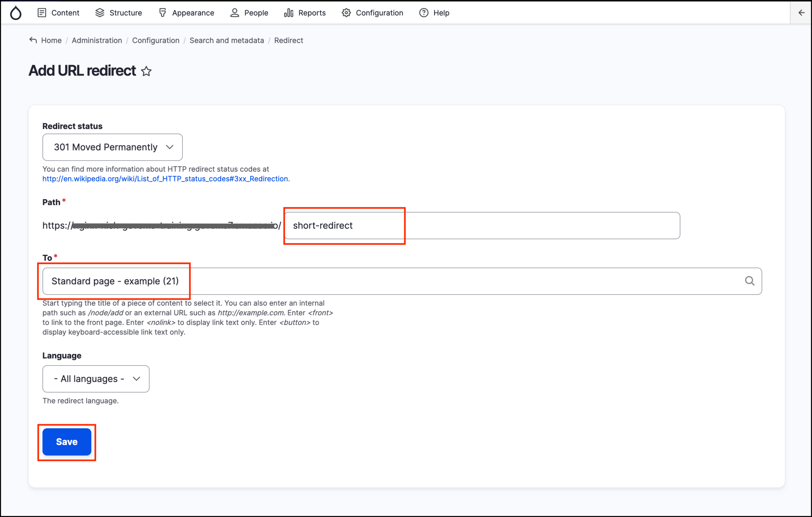Image resolution: width=812 pixels, height=517 pixels.
Task: Click the back arrow icon beside Home
Action: click(x=33, y=40)
